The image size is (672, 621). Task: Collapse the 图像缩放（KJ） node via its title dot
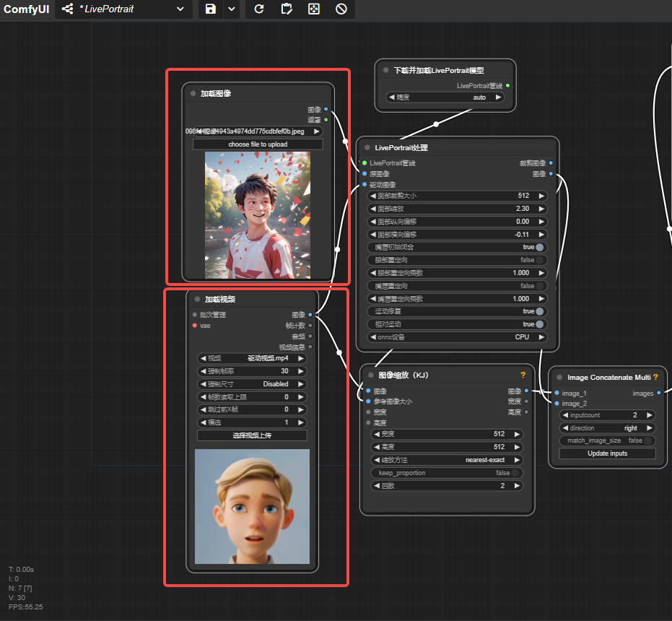click(371, 375)
